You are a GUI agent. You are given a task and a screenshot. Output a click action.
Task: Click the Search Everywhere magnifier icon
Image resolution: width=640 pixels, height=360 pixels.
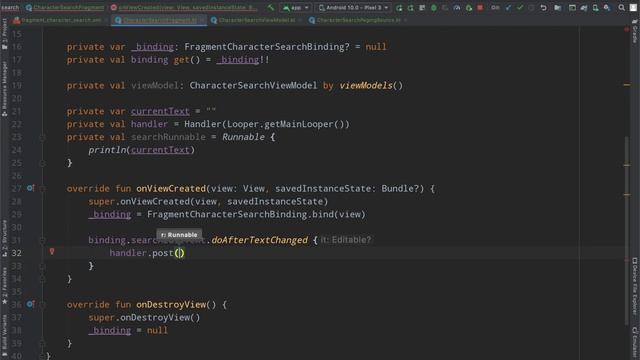(x=621, y=8)
